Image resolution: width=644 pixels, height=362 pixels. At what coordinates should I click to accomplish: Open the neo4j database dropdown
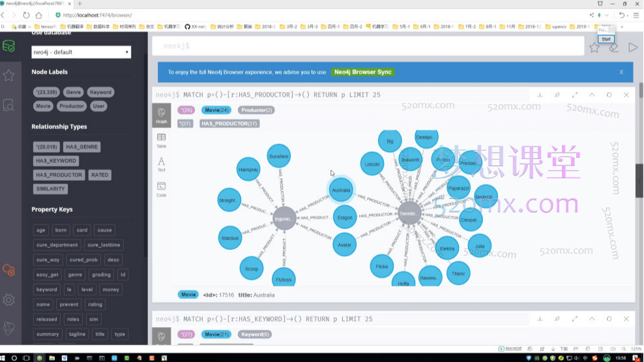(81, 52)
